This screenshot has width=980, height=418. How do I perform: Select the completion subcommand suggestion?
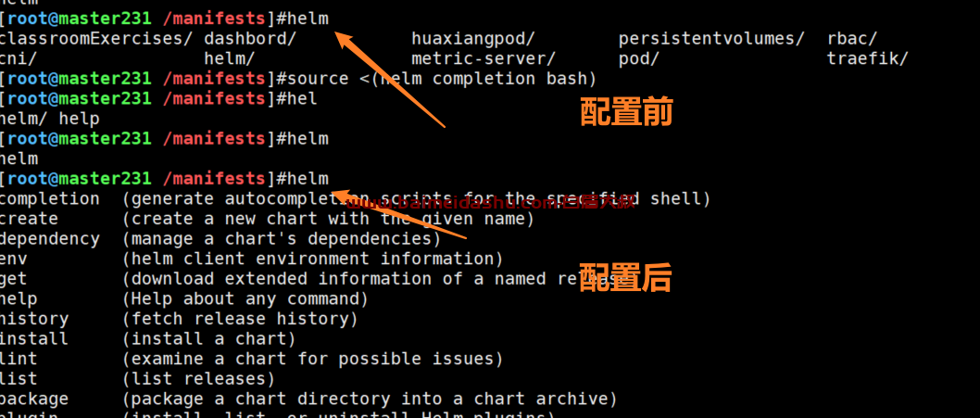click(x=49, y=199)
